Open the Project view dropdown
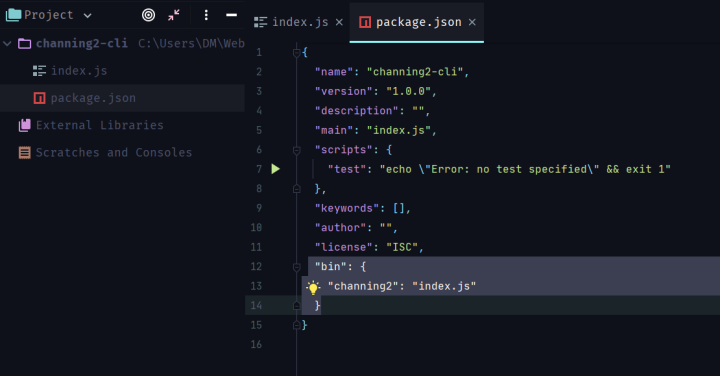Screen dimensions: 720x376 tap(87, 16)
